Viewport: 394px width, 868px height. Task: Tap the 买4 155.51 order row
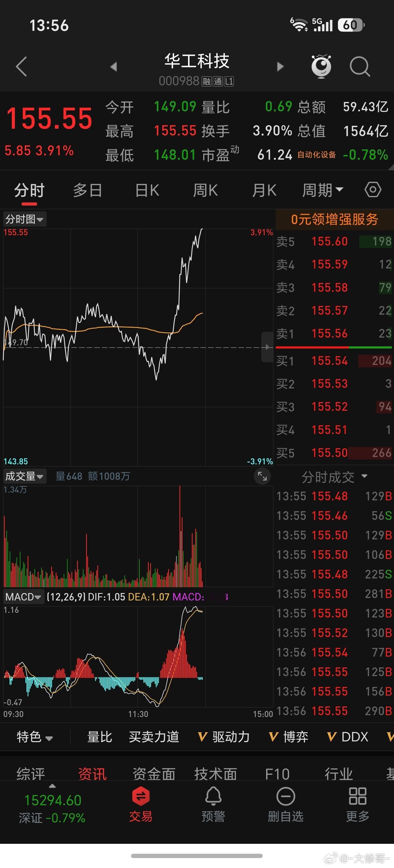tap(334, 430)
